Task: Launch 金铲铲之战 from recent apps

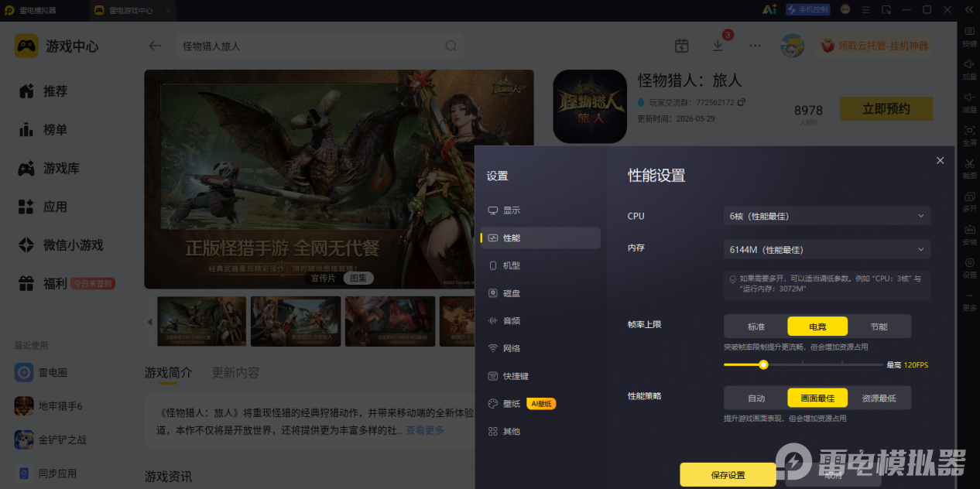Action: (50, 439)
